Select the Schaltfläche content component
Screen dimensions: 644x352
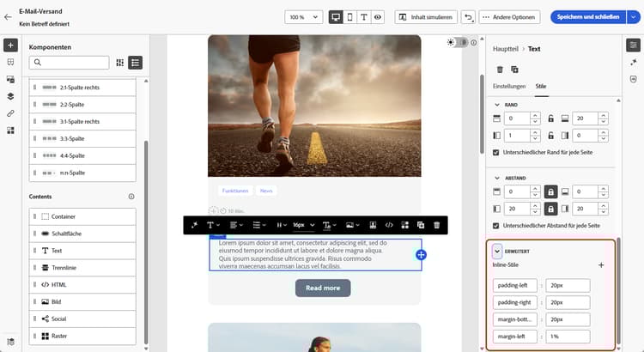pyautogui.click(x=82, y=234)
